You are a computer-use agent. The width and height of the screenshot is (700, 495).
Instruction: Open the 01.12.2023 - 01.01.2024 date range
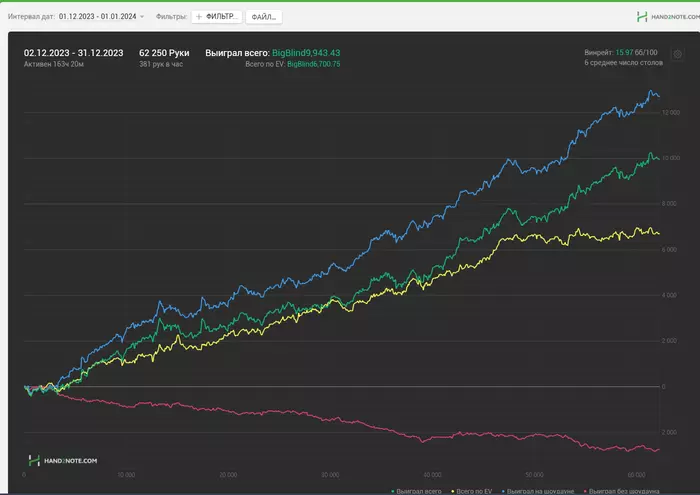(x=97, y=17)
